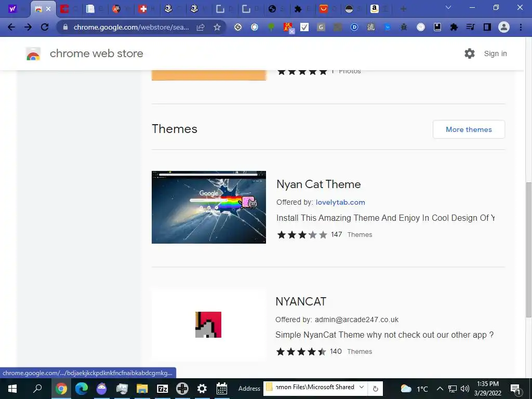Click the Nyan Cat Theme preview thumbnail

[x=209, y=207]
